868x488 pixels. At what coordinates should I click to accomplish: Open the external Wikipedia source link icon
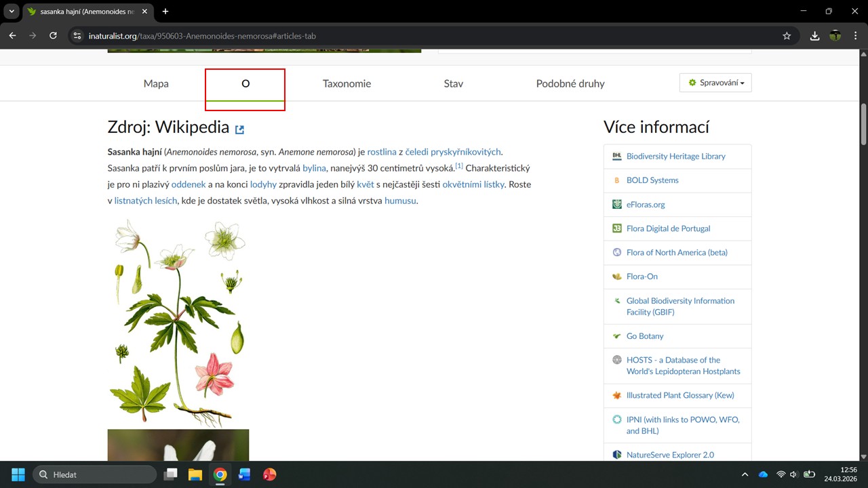(239, 129)
